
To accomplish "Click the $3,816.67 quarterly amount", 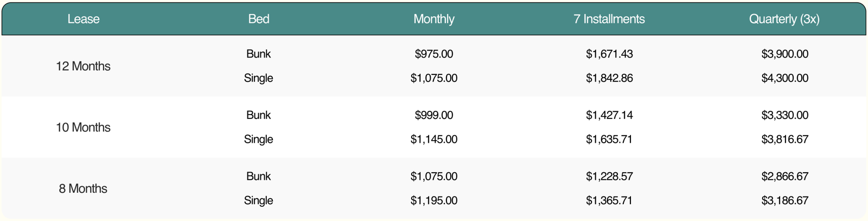I will pyautogui.click(x=784, y=140).
